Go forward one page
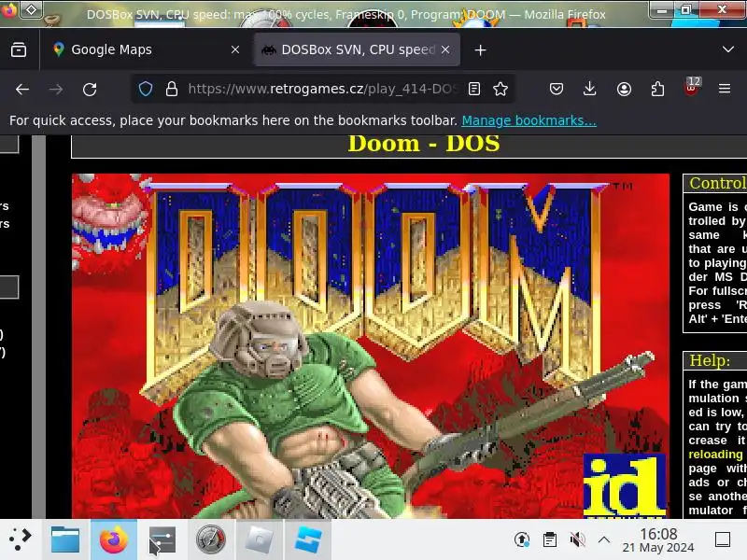Viewport: 747px width, 560px height. click(56, 89)
